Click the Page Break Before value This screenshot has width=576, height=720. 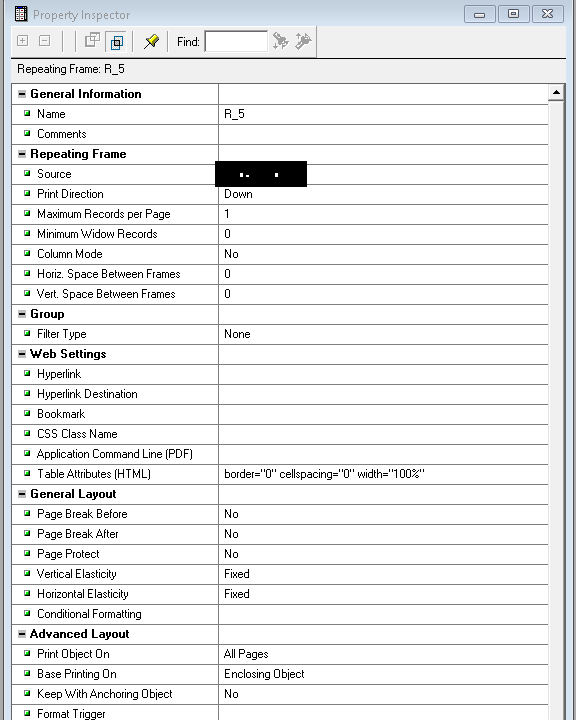pos(231,514)
